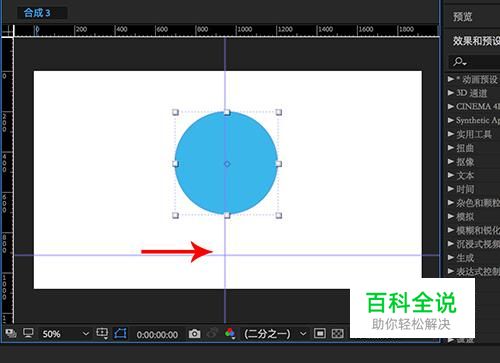Open the grid and guide options icon
Image resolution: width=500 pixels, height=363 pixels.
(x=102, y=333)
